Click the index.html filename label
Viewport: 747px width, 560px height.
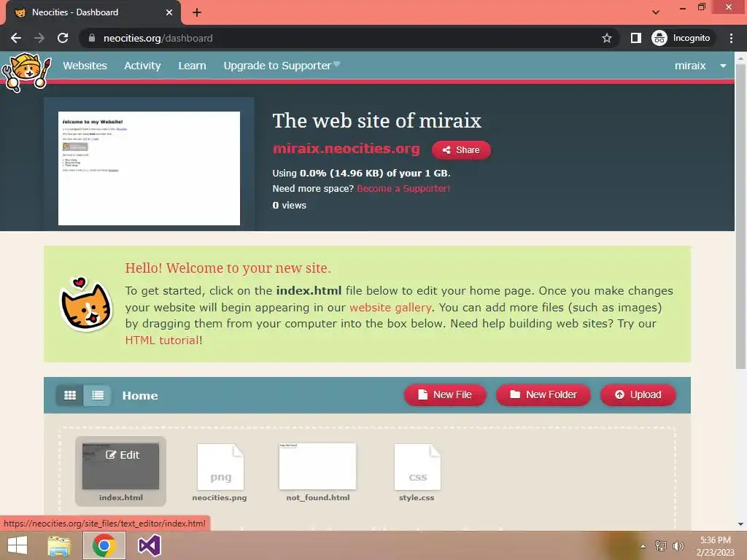pos(121,497)
